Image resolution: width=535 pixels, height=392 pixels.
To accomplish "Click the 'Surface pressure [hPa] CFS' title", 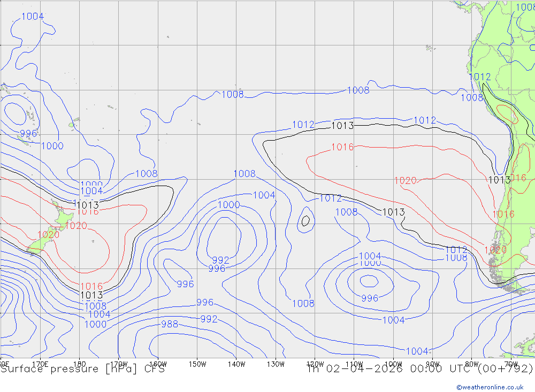I will 82,369.
